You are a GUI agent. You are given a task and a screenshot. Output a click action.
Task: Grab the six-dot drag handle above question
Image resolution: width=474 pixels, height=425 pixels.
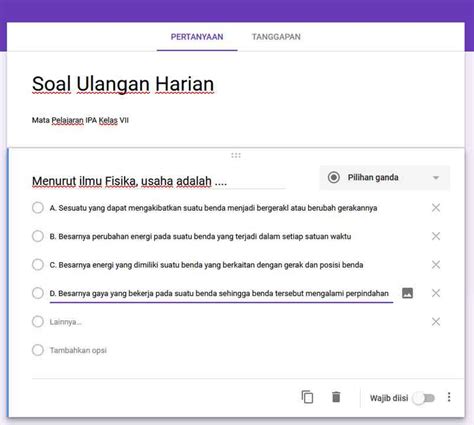(236, 155)
